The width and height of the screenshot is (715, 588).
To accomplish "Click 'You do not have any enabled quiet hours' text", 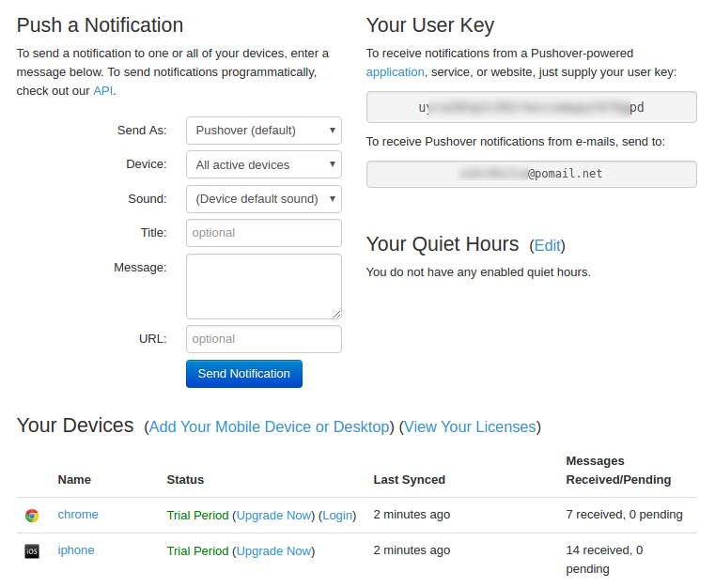I will [x=478, y=272].
